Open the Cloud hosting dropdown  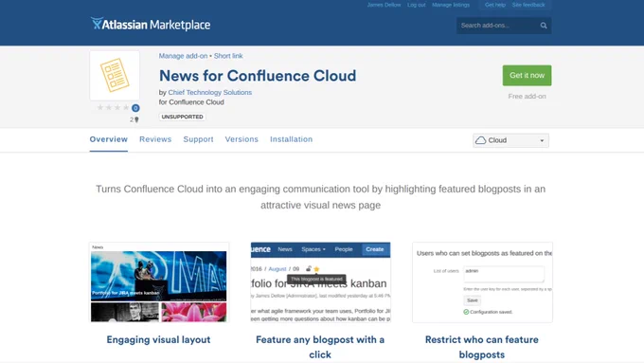[x=510, y=140]
